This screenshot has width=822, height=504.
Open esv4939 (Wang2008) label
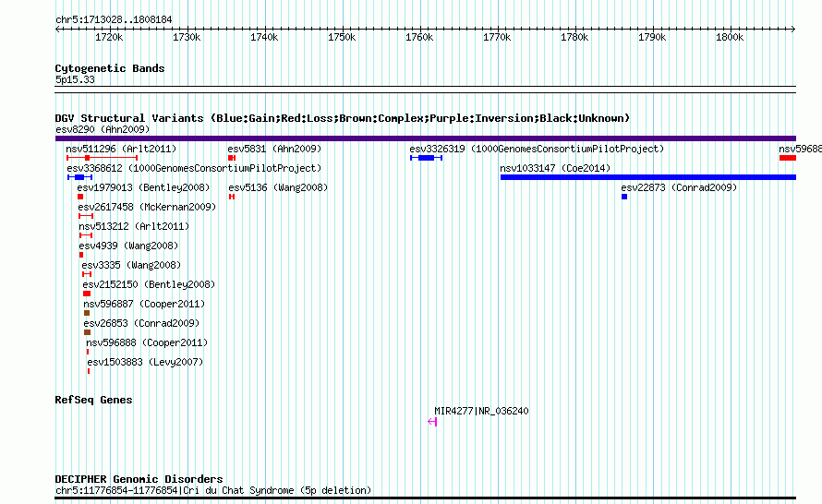tap(128, 246)
